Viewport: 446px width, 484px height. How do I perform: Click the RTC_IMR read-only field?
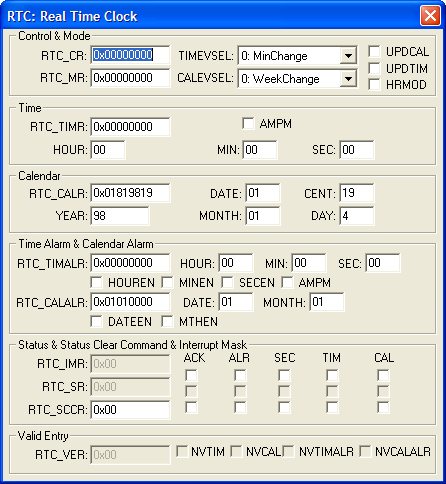click(130, 364)
